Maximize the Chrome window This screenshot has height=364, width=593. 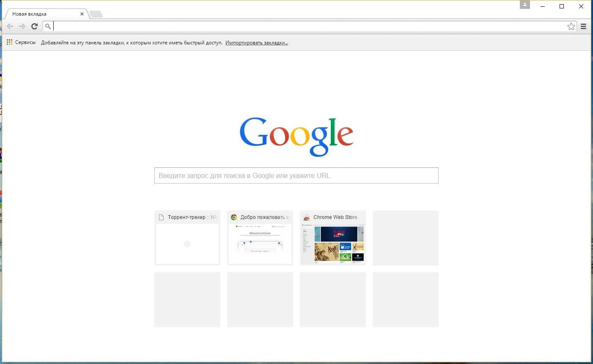[562, 6]
